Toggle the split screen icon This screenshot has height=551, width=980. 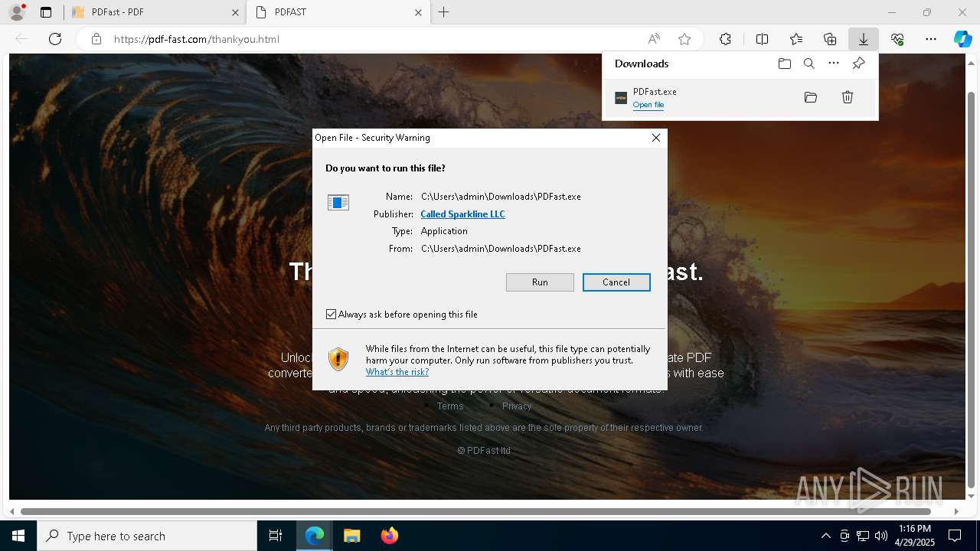pos(762,39)
